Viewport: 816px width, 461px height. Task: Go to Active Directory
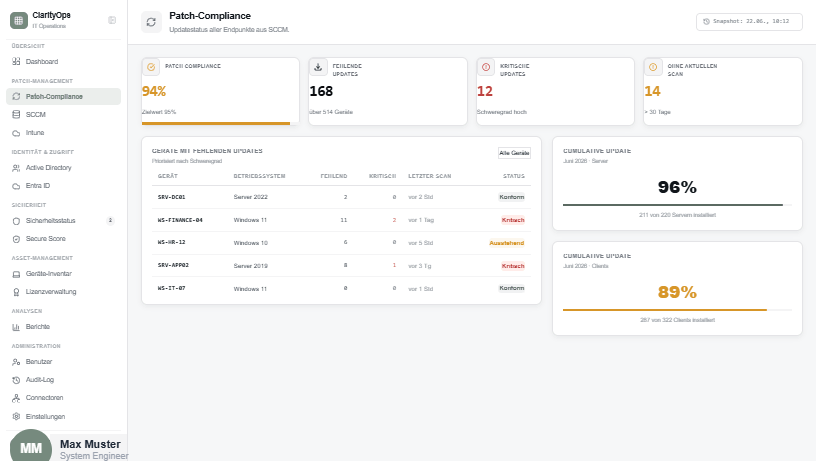coord(63,168)
